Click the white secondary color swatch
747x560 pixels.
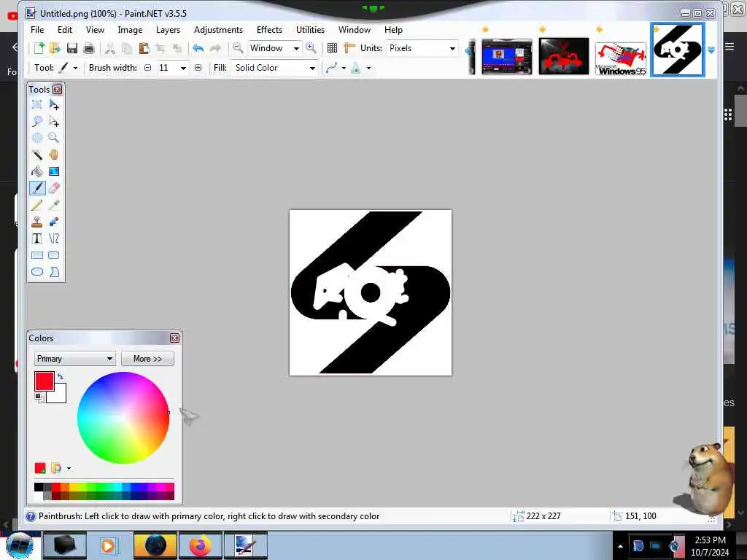click(x=60, y=397)
